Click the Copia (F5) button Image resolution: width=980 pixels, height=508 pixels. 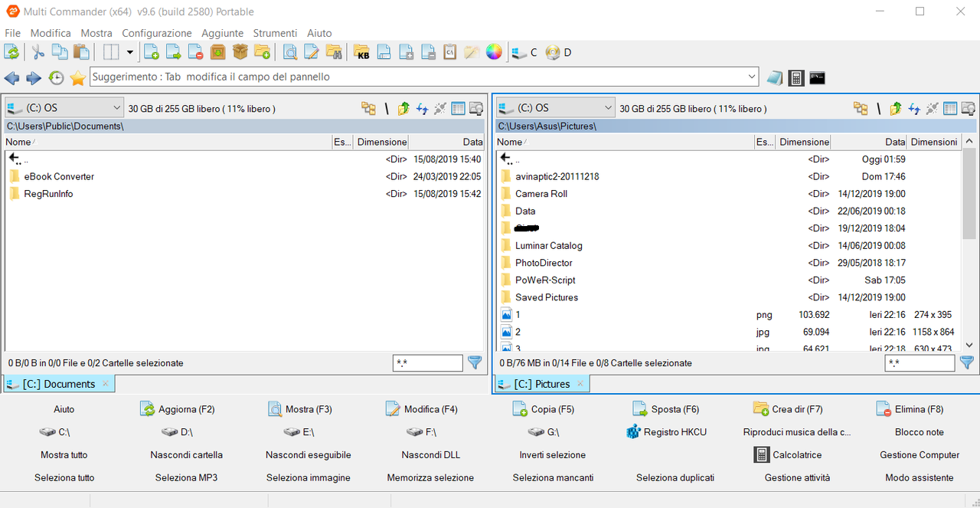point(544,409)
